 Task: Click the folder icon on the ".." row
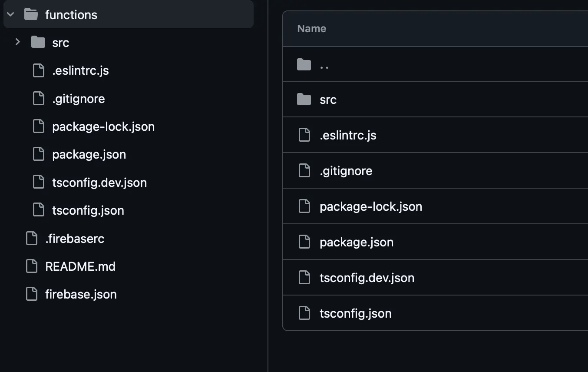pyautogui.click(x=304, y=64)
